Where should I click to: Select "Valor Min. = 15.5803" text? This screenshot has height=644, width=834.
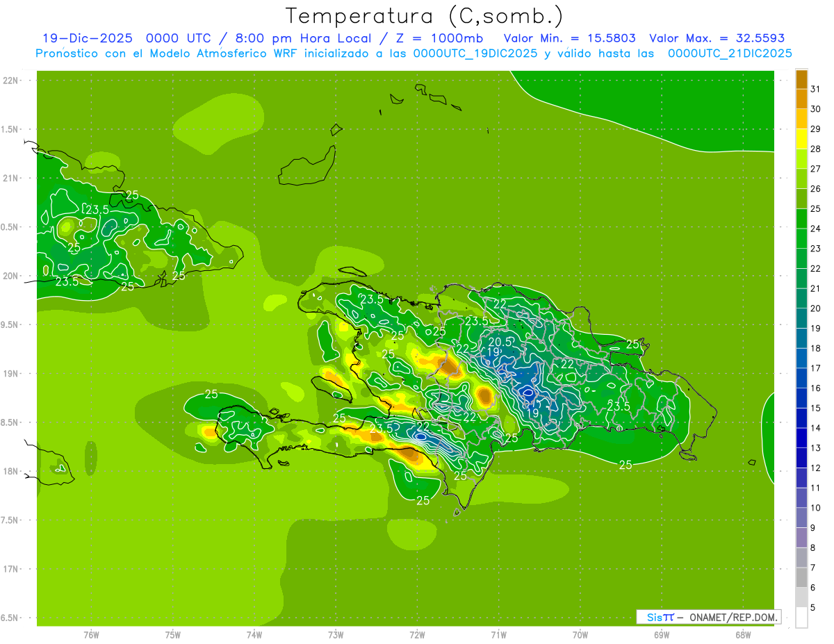(569, 38)
